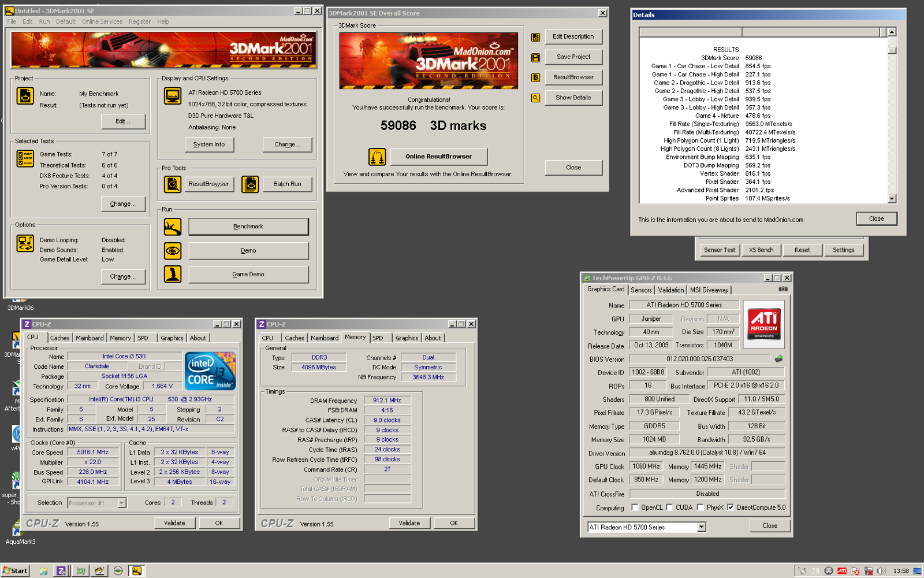Toggle the CUDA checkbox in GPU-Z
Image resolution: width=924 pixels, height=578 pixels.
pyautogui.click(x=669, y=507)
